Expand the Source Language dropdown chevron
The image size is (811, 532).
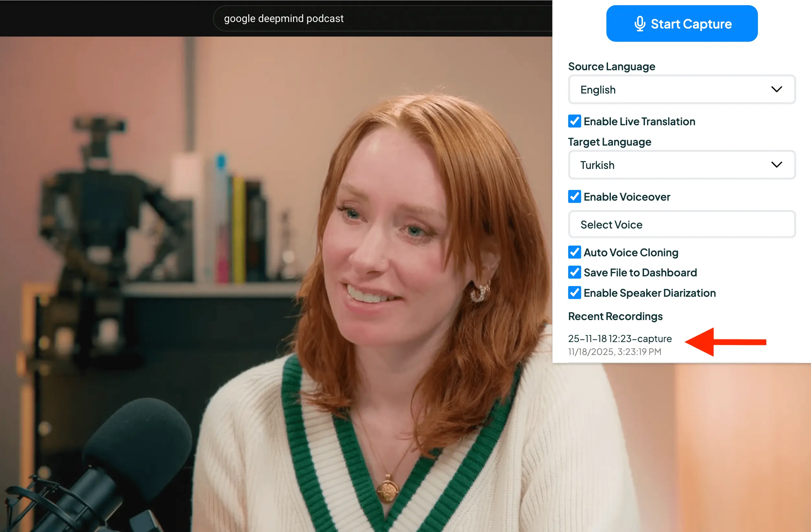pos(777,89)
